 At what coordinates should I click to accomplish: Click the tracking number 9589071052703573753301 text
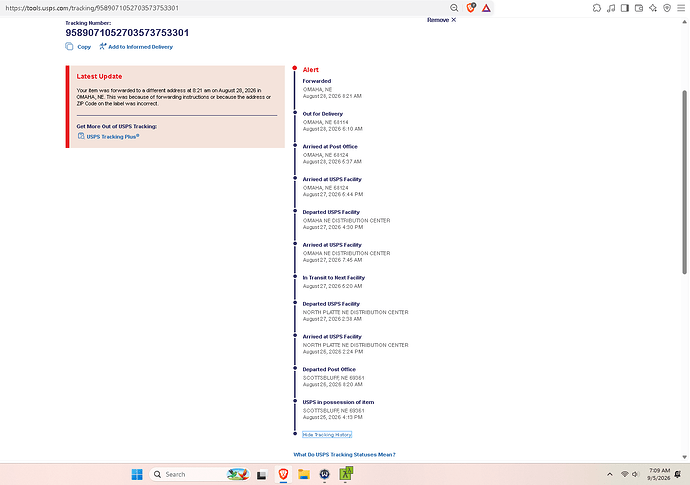tap(127, 33)
